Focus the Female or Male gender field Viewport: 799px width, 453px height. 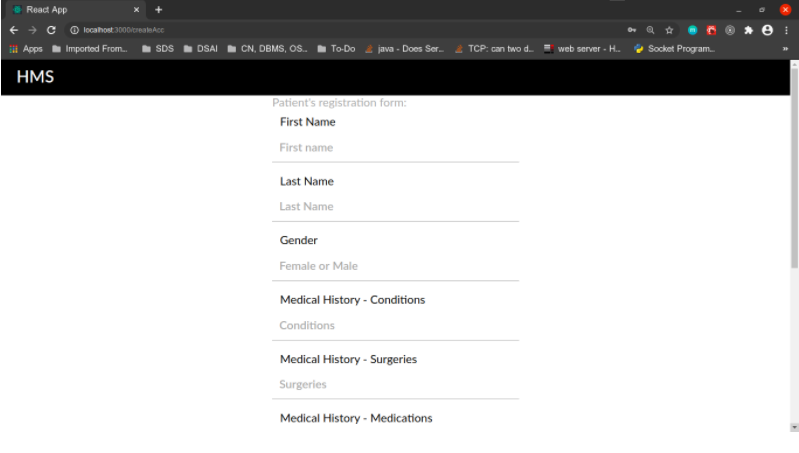pyautogui.click(x=395, y=266)
